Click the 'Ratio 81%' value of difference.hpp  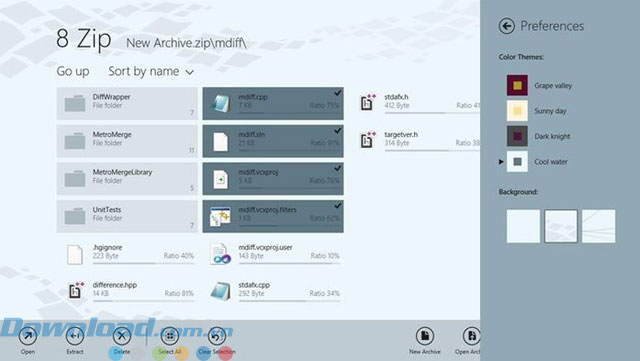(x=179, y=293)
